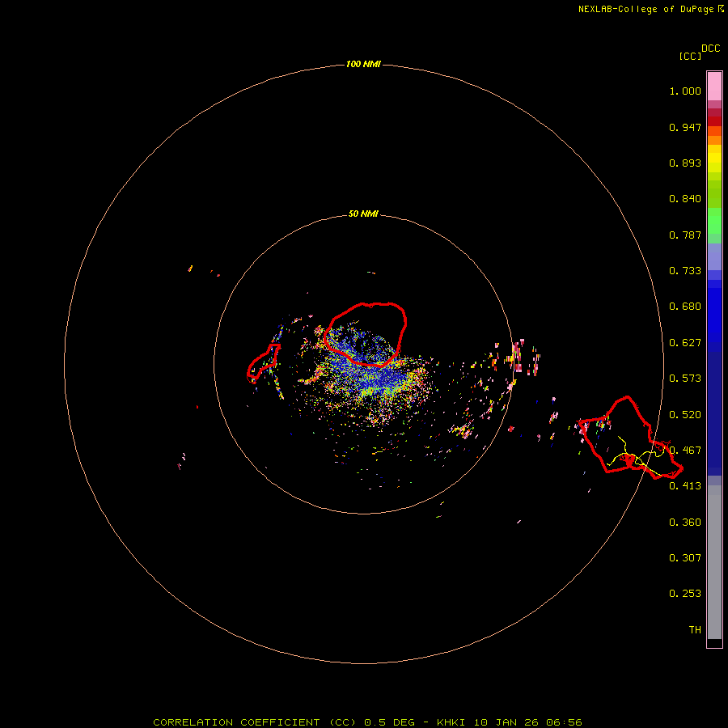This screenshot has height=728, width=728.
Task: Click the red island outline at far right
Action: pos(629,438)
